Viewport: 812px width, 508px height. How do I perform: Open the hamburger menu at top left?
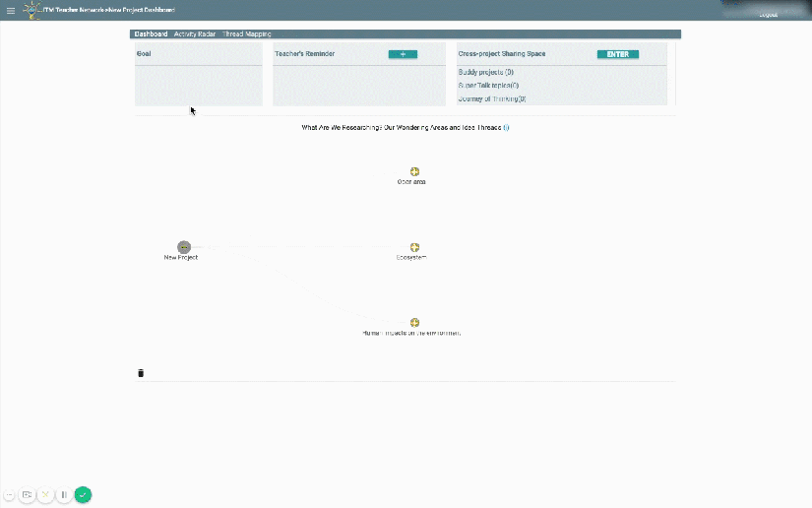coord(11,11)
